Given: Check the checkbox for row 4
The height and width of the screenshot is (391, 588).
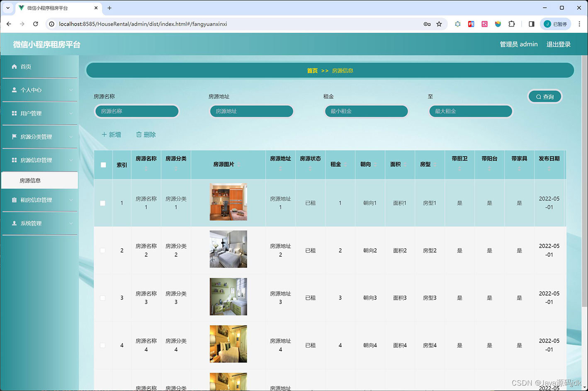Looking at the screenshot, I should tap(103, 345).
